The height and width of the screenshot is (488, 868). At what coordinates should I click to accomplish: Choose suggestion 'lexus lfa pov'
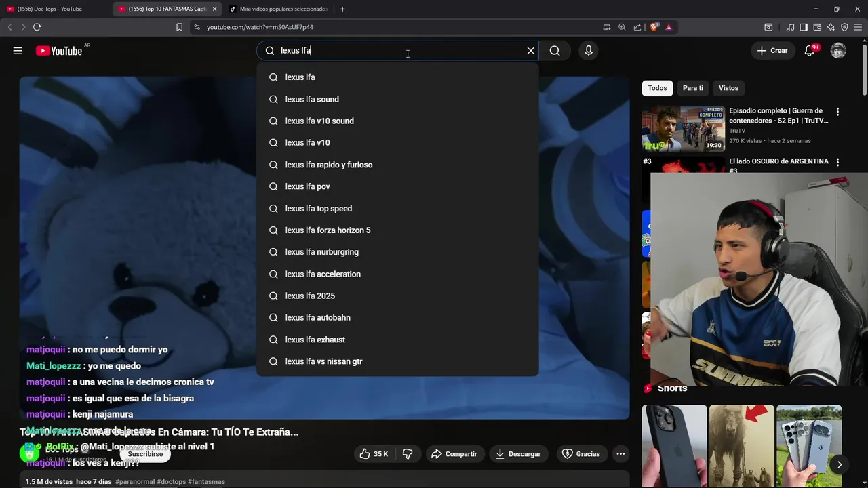point(397,186)
